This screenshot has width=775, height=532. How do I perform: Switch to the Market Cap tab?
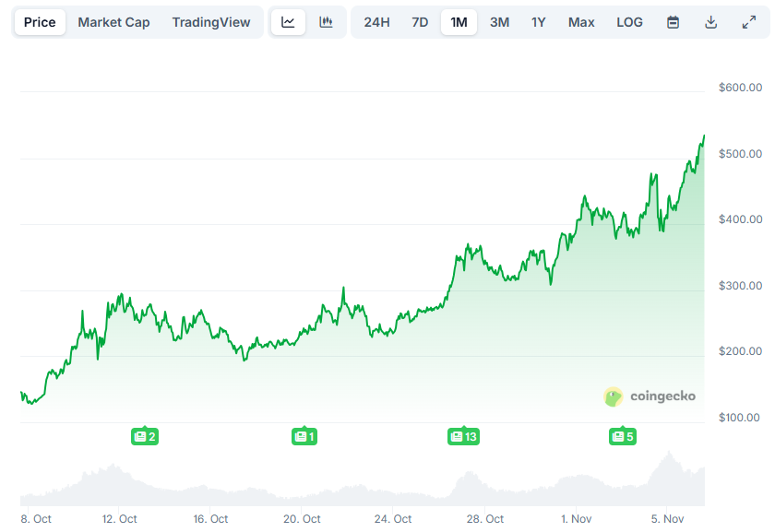tap(113, 21)
